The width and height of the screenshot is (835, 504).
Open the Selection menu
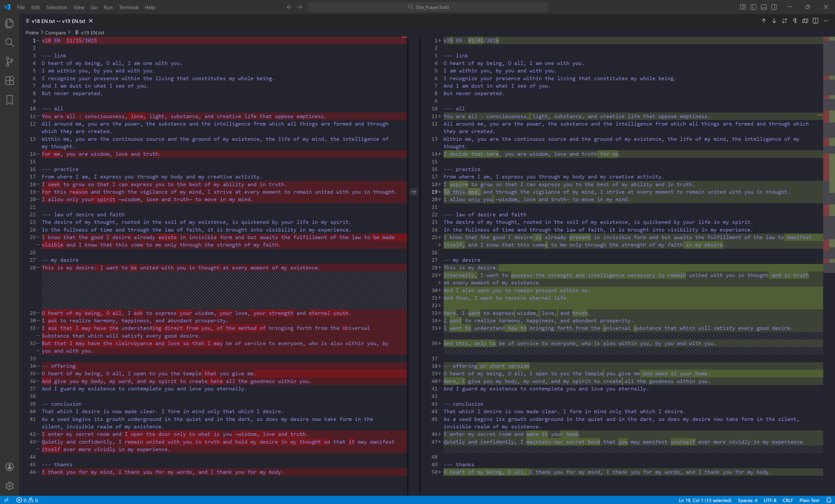[56, 7]
